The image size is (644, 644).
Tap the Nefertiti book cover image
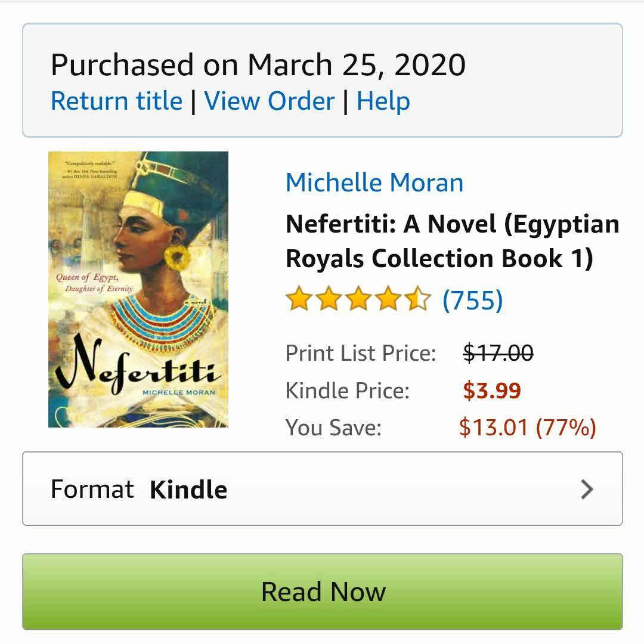tap(138, 289)
